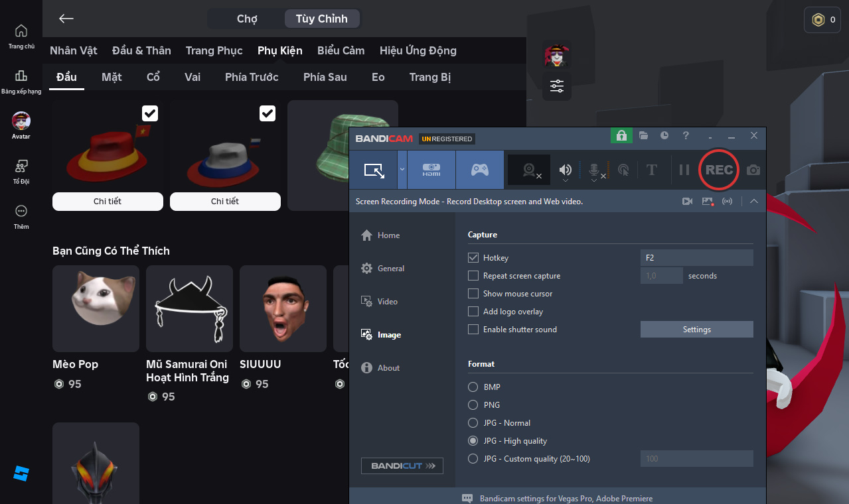Collapse the Bandicam mode description panel
The image size is (849, 504).
(753, 202)
